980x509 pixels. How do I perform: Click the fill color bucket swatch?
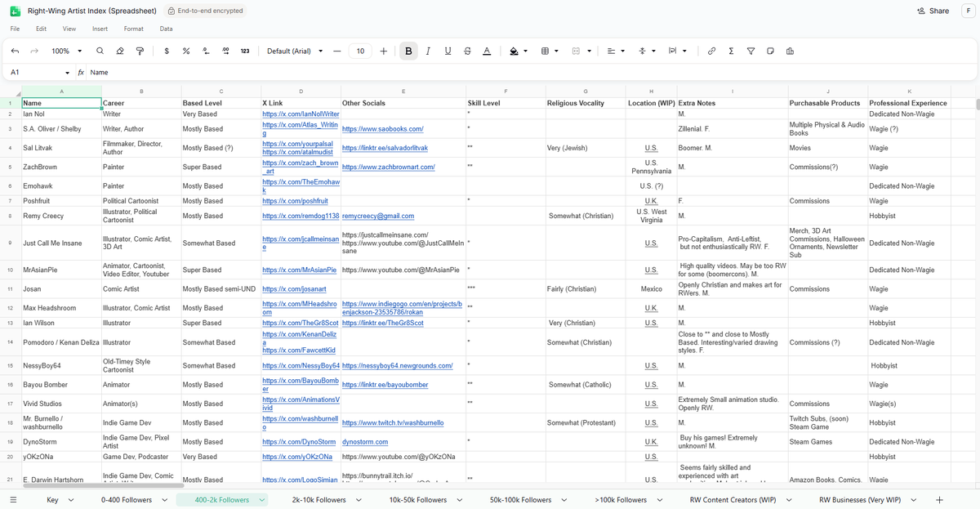[x=514, y=51]
